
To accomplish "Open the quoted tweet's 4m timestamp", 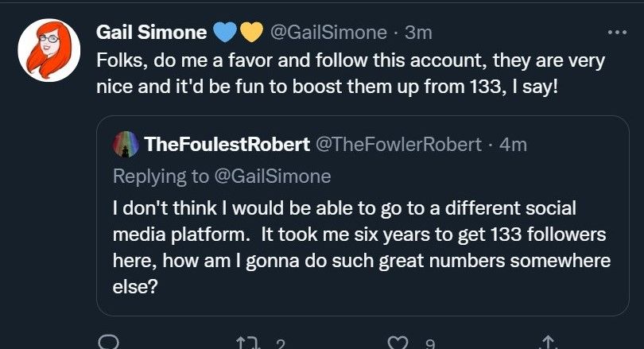I will click(x=513, y=144).
